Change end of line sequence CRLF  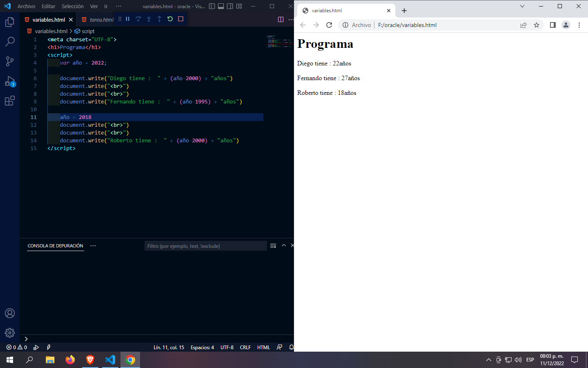245,347
